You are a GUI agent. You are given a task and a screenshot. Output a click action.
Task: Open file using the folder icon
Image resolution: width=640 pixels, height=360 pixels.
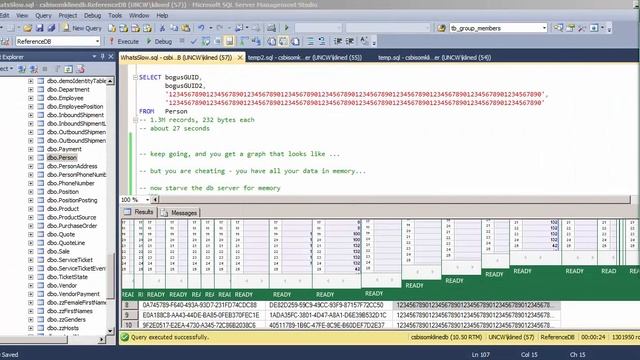click(x=27, y=28)
